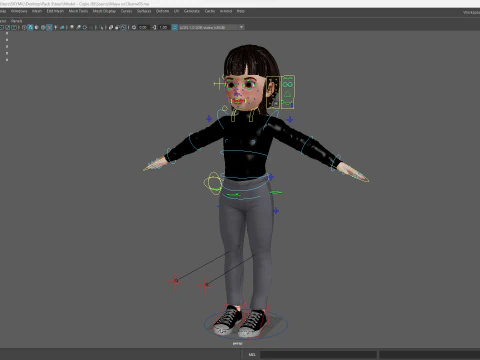The height and width of the screenshot is (360, 480).
Task: Enable smooth shade all display
Action: coord(31,27)
